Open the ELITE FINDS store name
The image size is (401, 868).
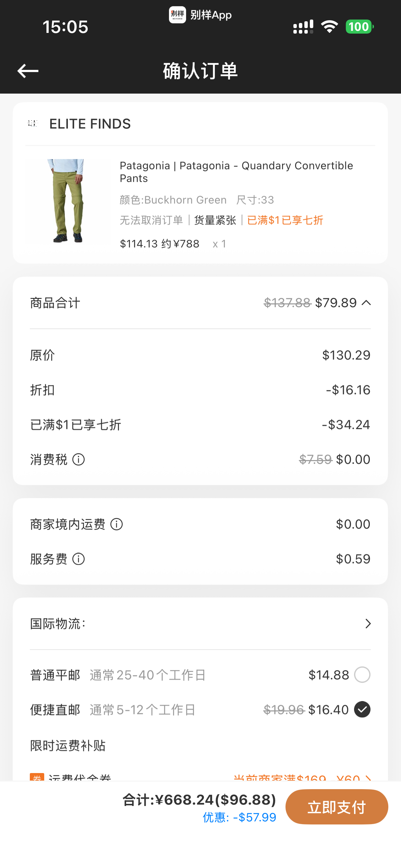click(90, 124)
